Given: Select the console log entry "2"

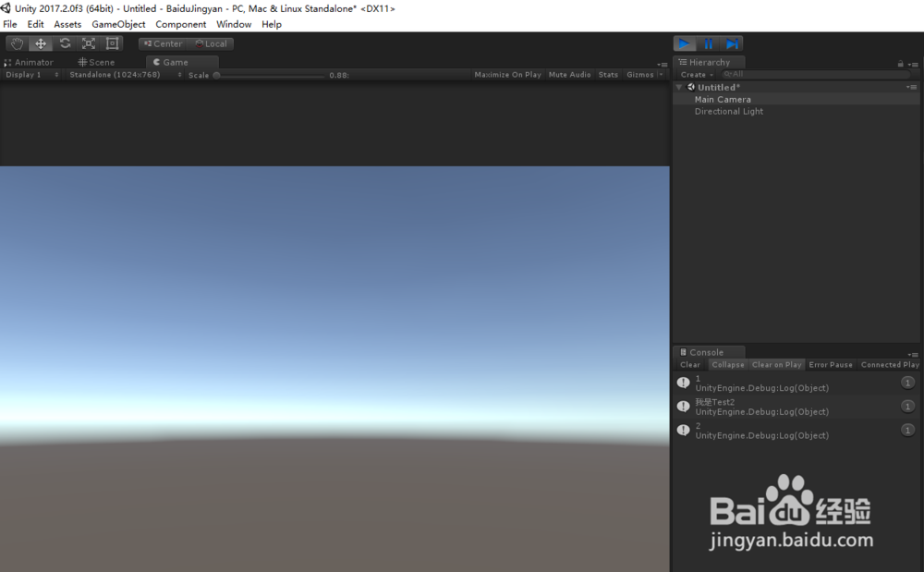Looking at the screenshot, I should 796,430.
